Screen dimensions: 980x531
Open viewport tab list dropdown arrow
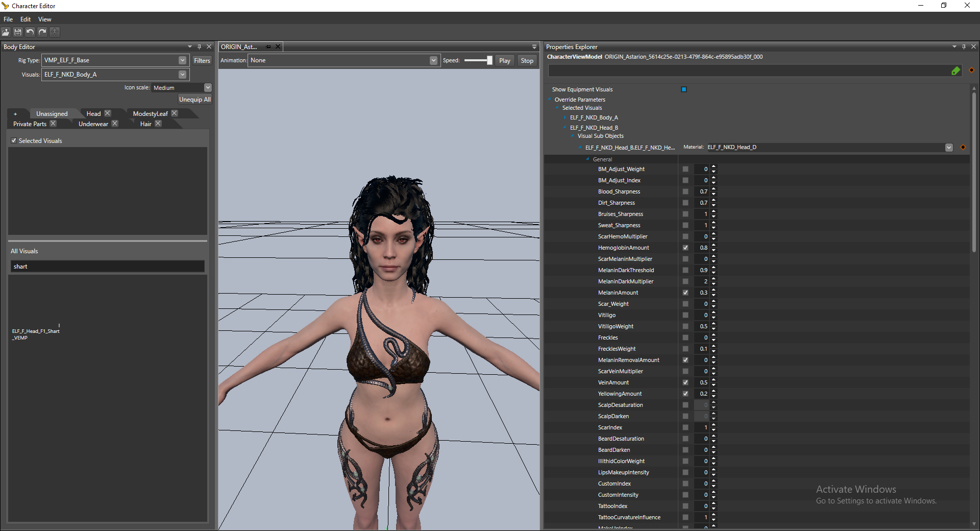(x=534, y=46)
